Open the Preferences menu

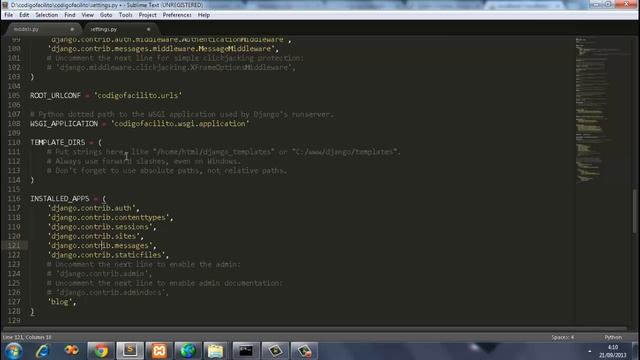pos(177,15)
